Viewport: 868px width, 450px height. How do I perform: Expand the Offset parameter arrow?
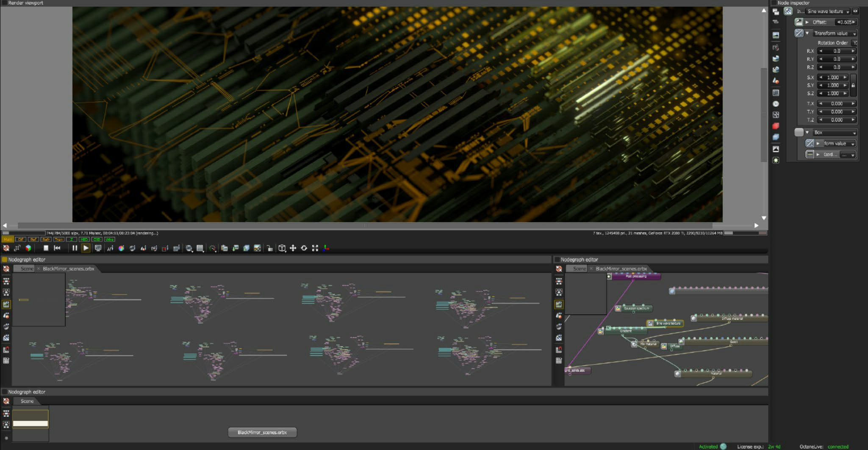(x=807, y=22)
